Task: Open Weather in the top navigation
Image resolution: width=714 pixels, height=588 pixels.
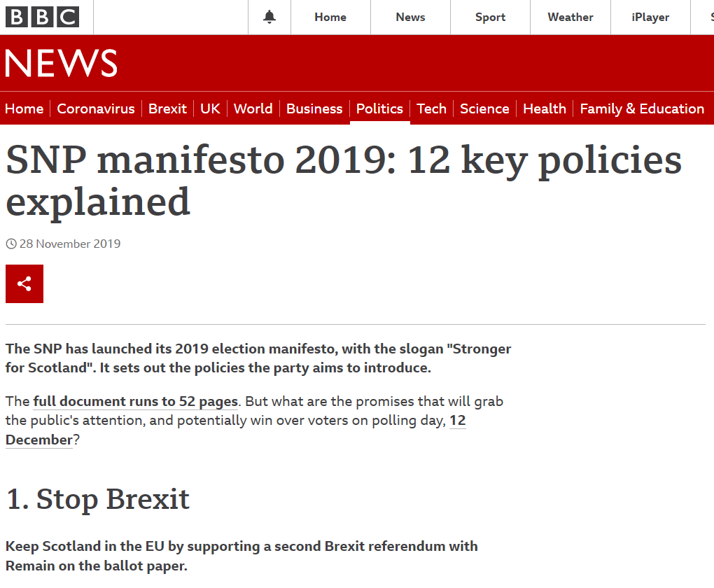Action: click(x=570, y=17)
